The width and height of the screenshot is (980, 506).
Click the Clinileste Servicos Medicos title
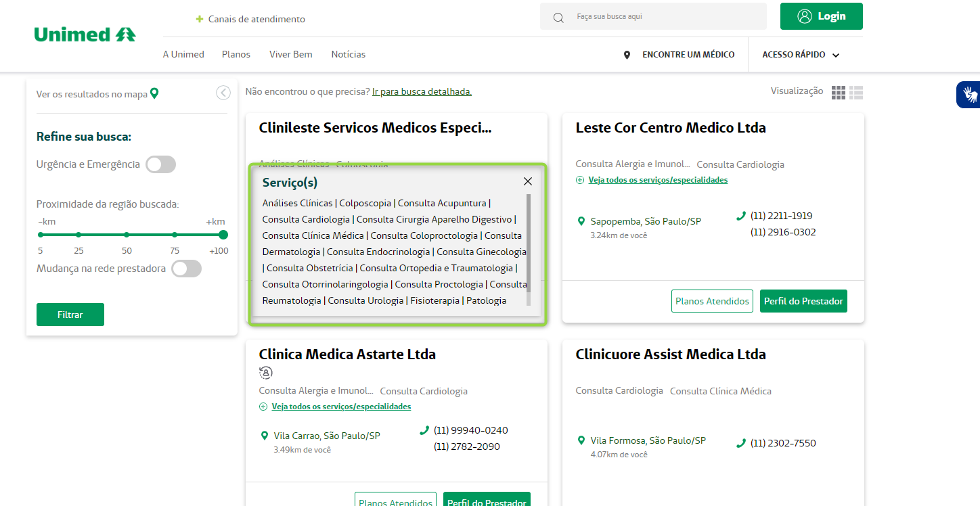(376, 128)
